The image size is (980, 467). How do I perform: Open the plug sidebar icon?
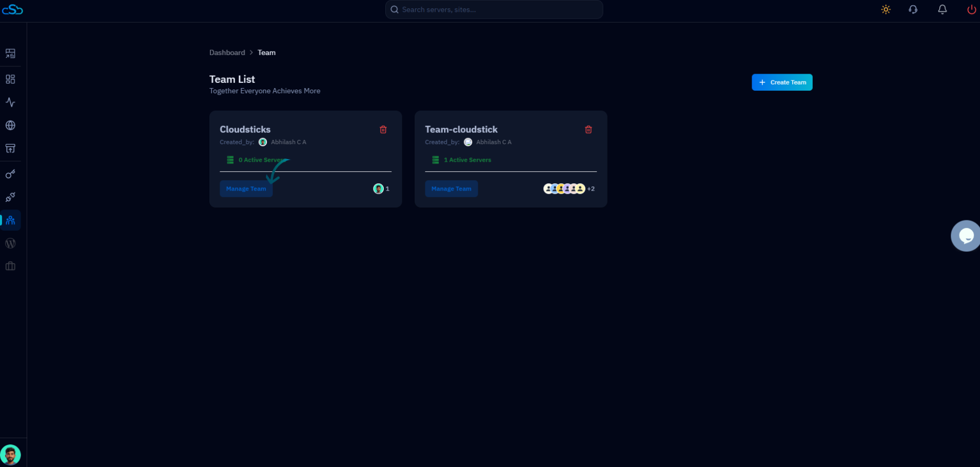(x=10, y=197)
